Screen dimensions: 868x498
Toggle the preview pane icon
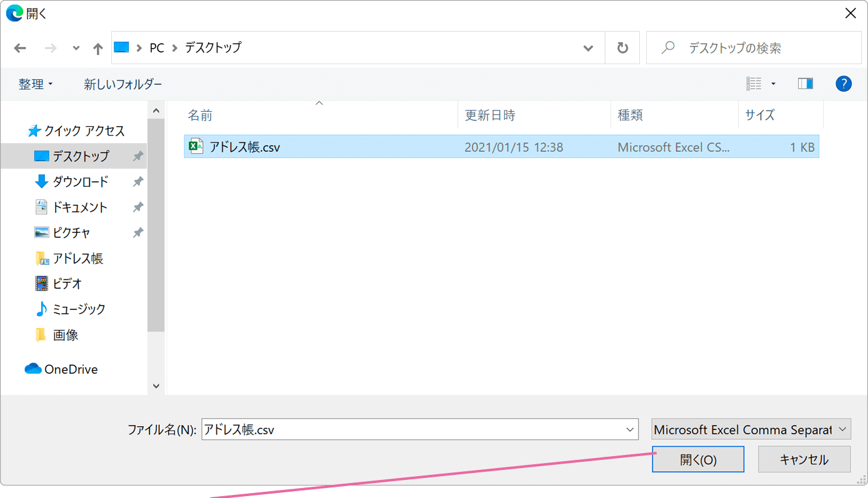click(x=806, y=84)
